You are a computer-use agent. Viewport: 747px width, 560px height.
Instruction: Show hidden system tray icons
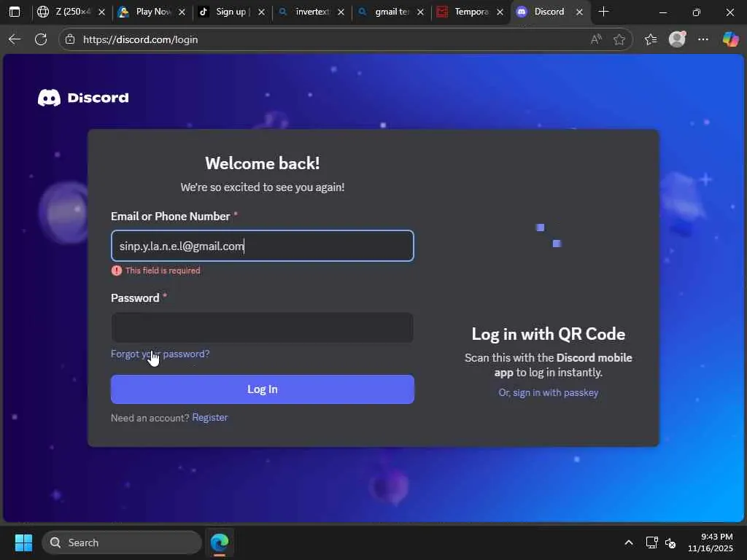[x=629, y=542]
